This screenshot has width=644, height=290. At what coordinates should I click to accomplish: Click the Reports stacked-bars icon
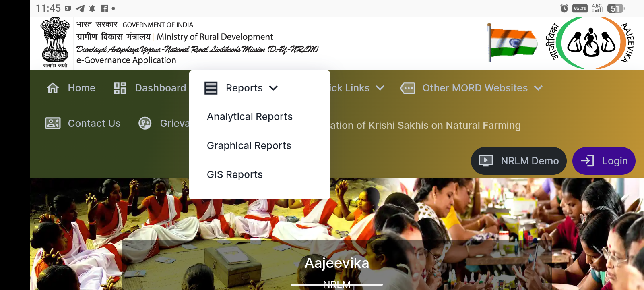[211, 88]
